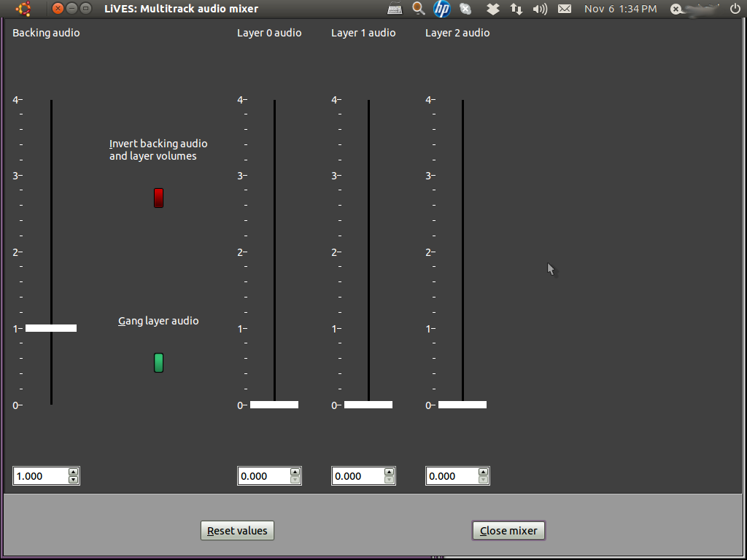Open the sound volume indicator
This screenshot has height=560, width=747.
point(540,9)
